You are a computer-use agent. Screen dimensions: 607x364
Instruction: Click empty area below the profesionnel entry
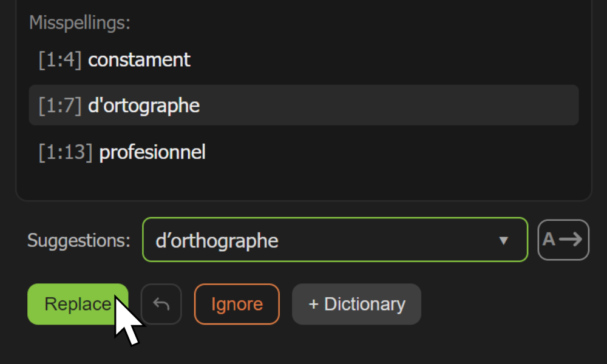point(304,186)
